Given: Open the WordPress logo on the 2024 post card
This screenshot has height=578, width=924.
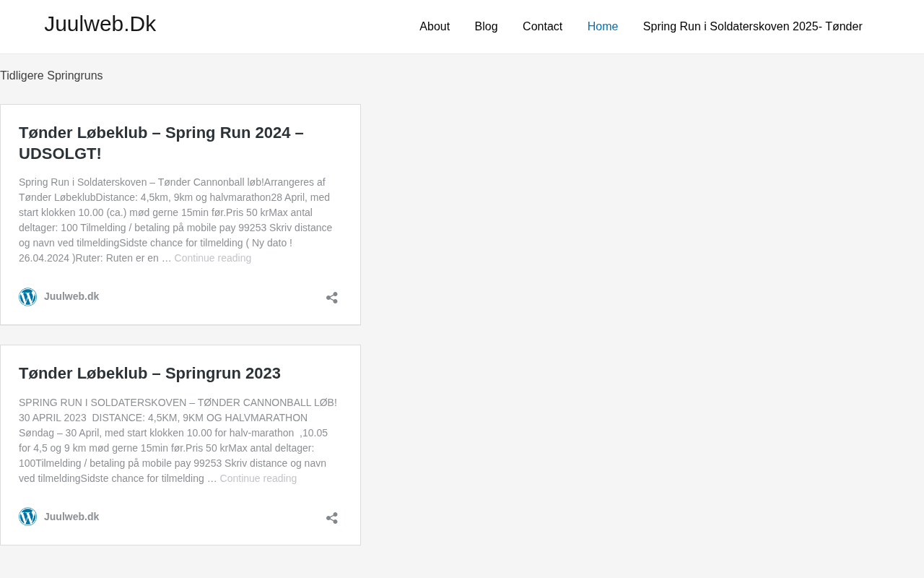Looking at the screenshot, I should click(x=27, y=297).
